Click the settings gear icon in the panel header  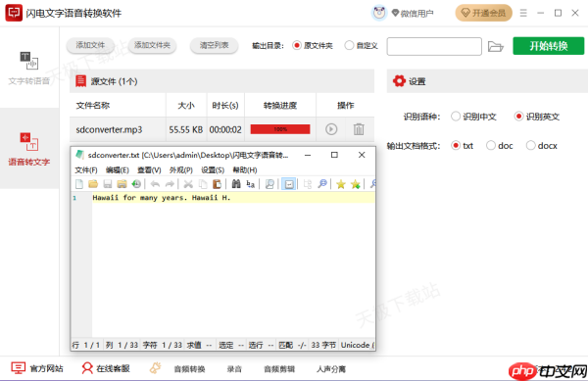click(x=399, y=81)
